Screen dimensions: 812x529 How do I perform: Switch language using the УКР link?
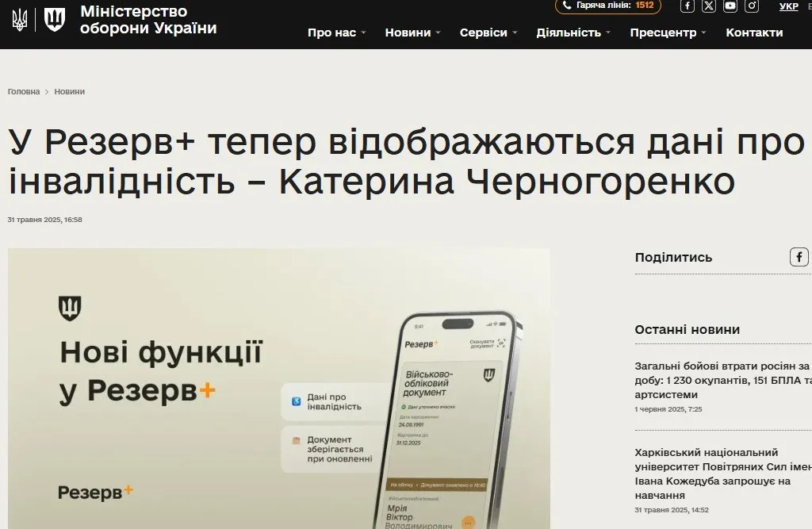[x=788, y=6]
